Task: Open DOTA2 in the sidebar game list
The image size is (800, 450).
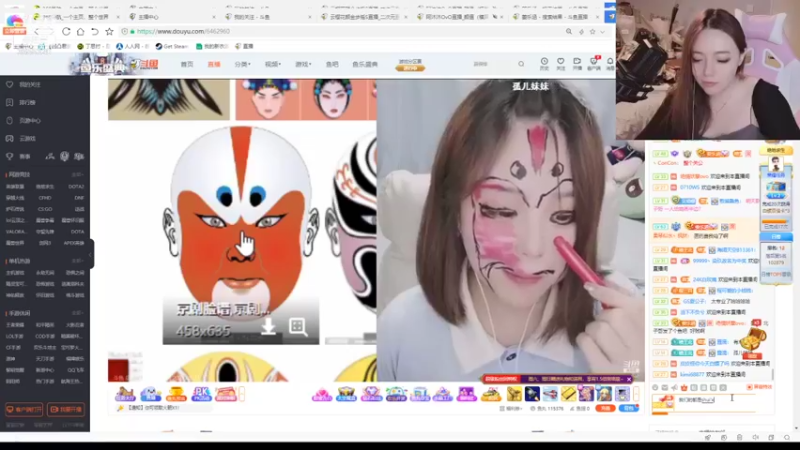Action: coord(77,187)
